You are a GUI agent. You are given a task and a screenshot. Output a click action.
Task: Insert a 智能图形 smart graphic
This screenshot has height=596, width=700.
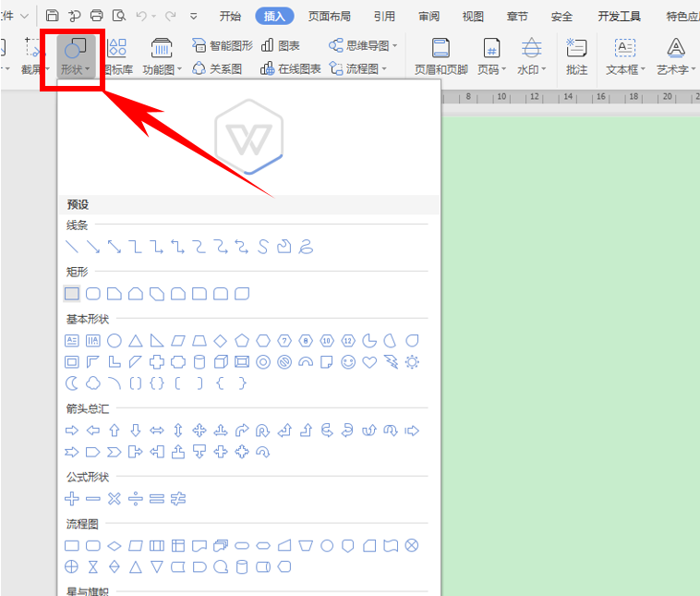pos(223,45)
